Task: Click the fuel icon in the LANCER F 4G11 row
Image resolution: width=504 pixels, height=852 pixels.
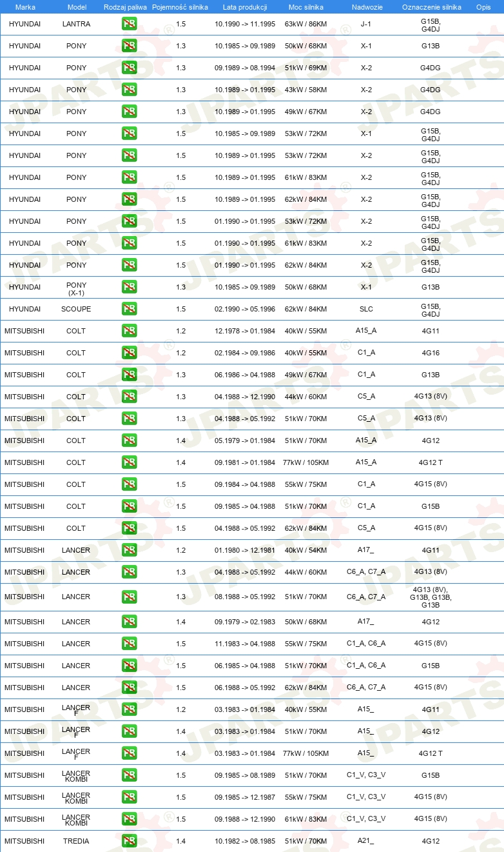Action: pyautogui.click(x=130, y=709)
